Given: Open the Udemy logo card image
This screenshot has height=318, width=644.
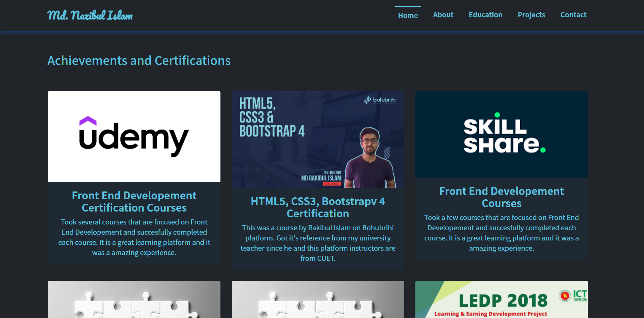Looking at the screenshot, I should point(134,136).
